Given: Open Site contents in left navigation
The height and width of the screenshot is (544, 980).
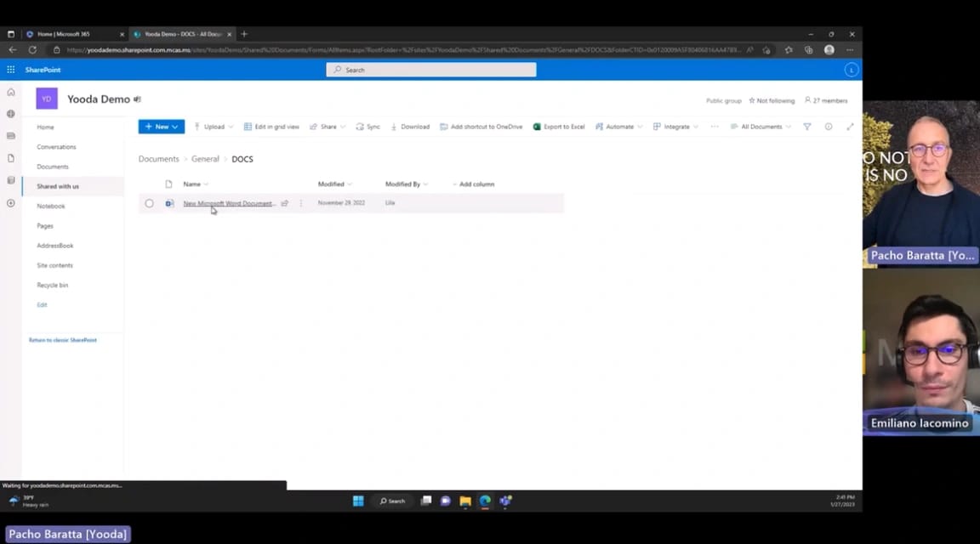Looking at the screenshot, I should 54,265.
